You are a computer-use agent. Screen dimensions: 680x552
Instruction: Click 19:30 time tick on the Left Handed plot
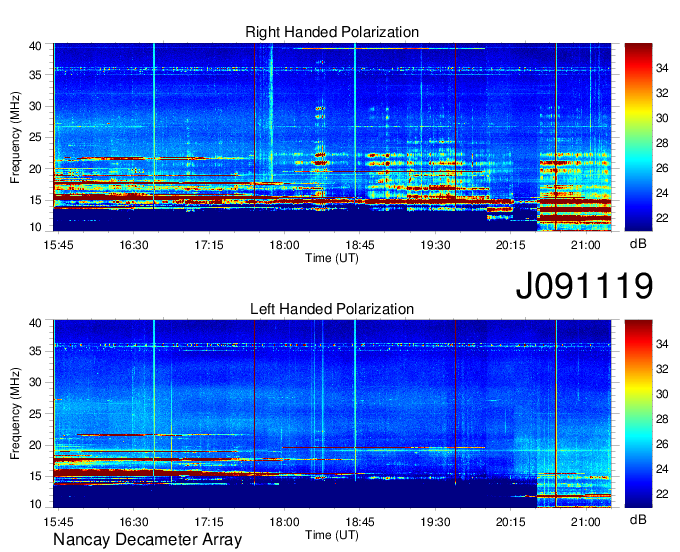coord(435,522)
